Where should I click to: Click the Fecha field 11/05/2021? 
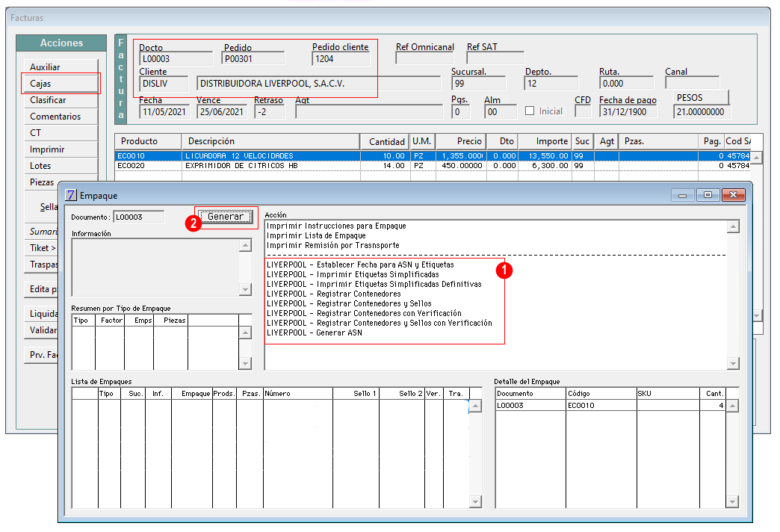[x=164, y=112]
